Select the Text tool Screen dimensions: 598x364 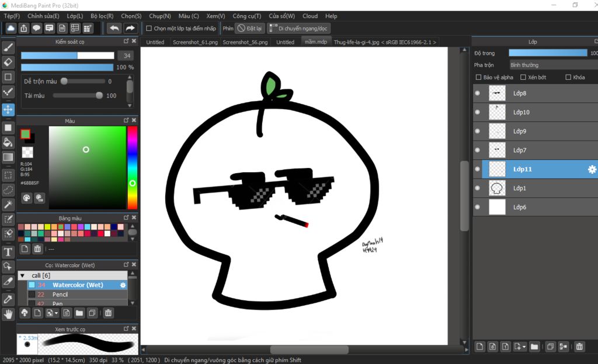(x=8, y=251)
